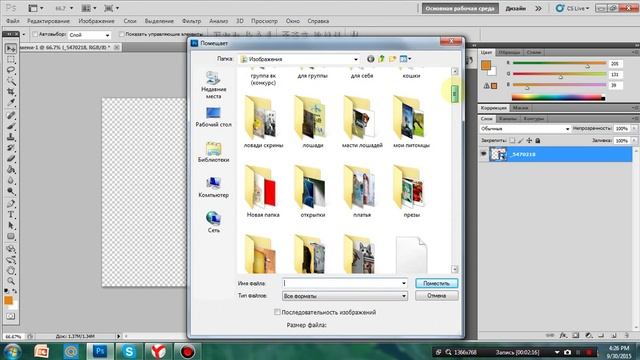Check Последовательность изображений checkbox
The image size is (640, 360).
277,312
